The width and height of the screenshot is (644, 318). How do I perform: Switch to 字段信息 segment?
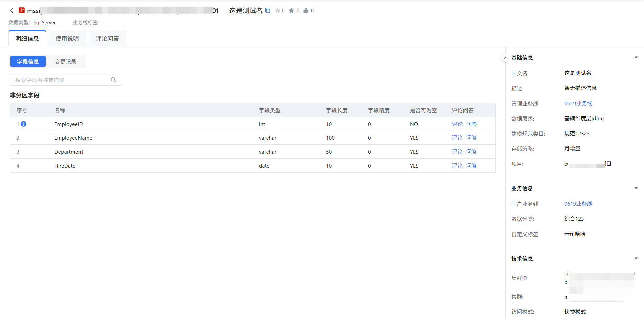[28, 62]
